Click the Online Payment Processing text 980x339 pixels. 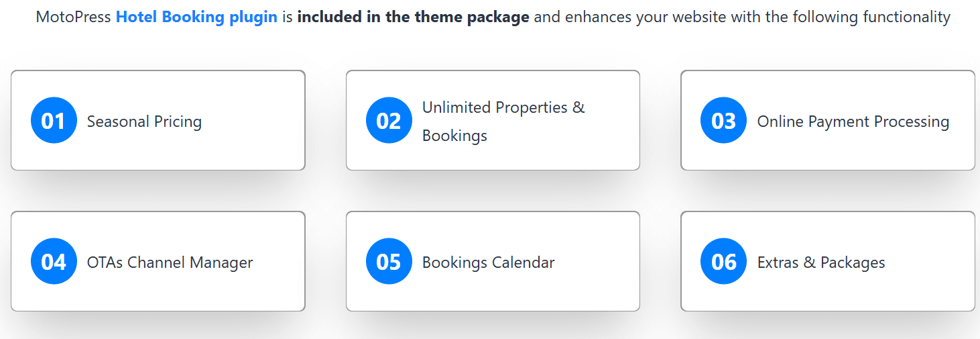[853, 122]
